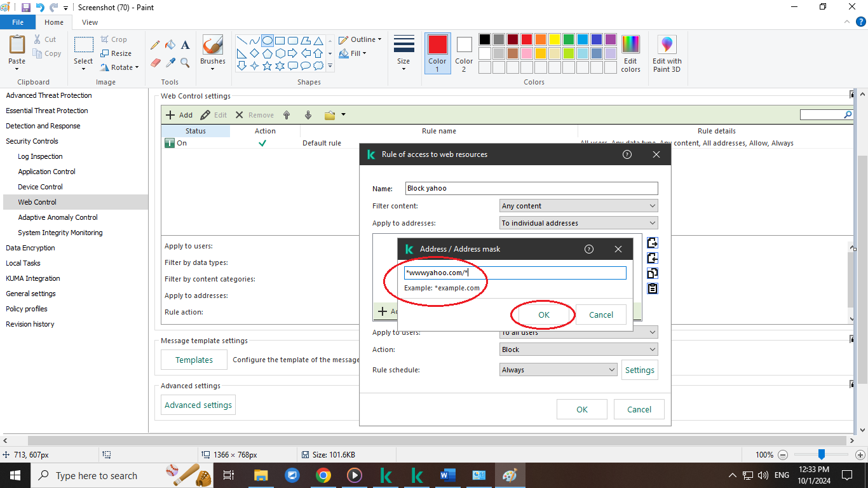Screen dimensions: 868x488
Task: Choose the Rectangle shape
Action: [280, 40]
